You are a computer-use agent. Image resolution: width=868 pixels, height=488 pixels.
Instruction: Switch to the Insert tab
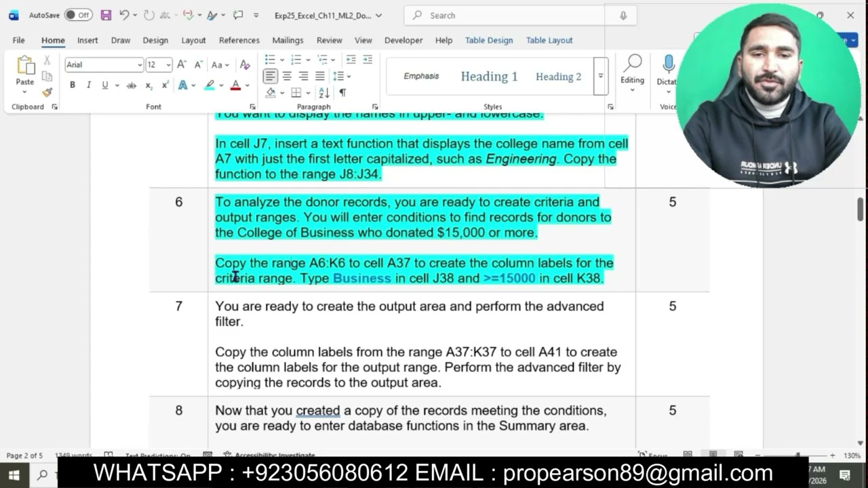pyautogui.click(x=87, y=40)
